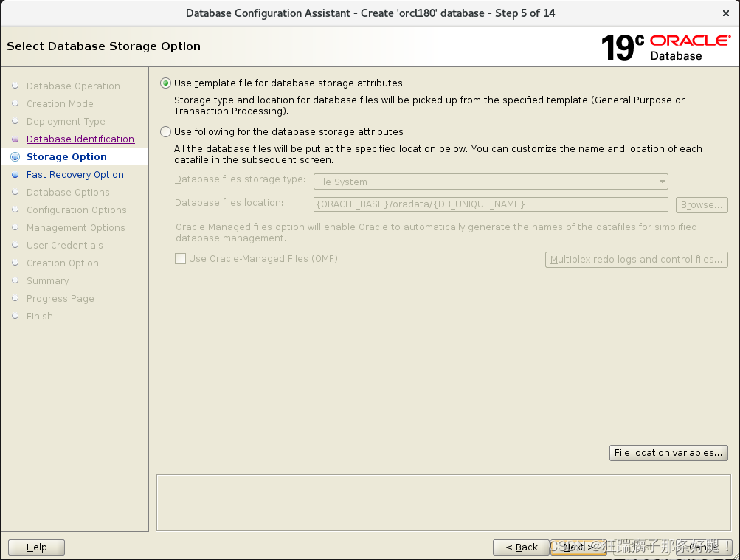Screen dimensions: 740x560
Task: Click the Oracle 19c Database logo
Action: coord(665,47)
